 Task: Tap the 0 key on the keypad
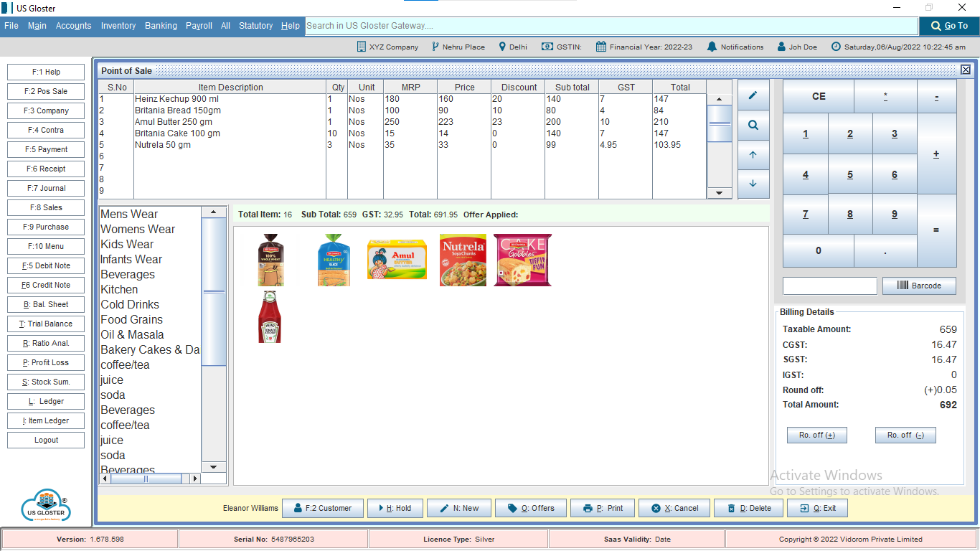coord(819,251)
